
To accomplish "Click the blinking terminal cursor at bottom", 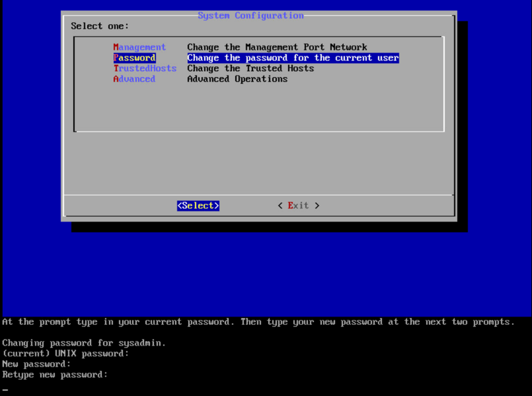I will [x=5, y=389].
